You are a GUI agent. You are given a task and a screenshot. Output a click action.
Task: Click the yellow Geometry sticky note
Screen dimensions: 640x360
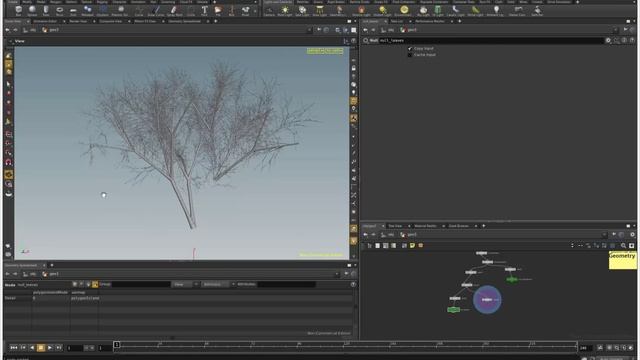pos(622,260)
